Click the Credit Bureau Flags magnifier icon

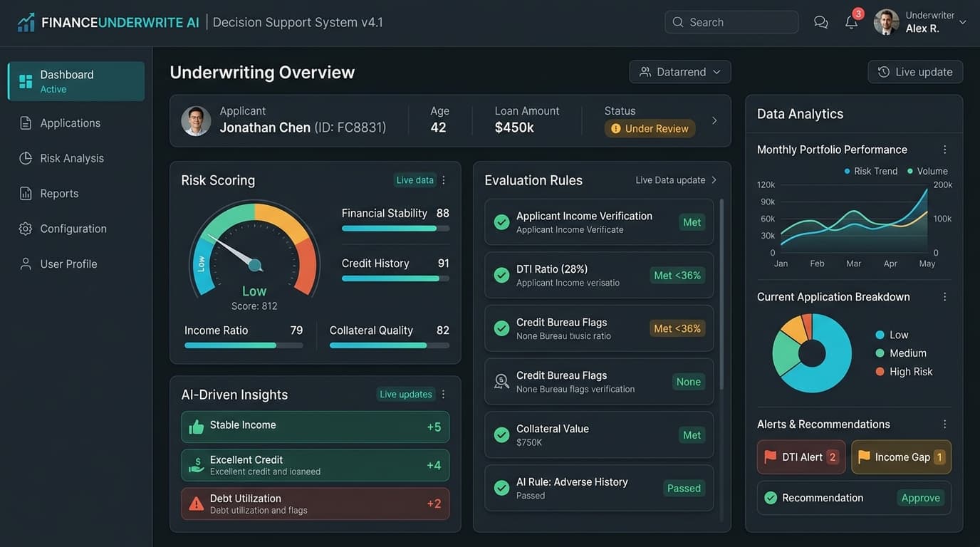click(501, 382)
